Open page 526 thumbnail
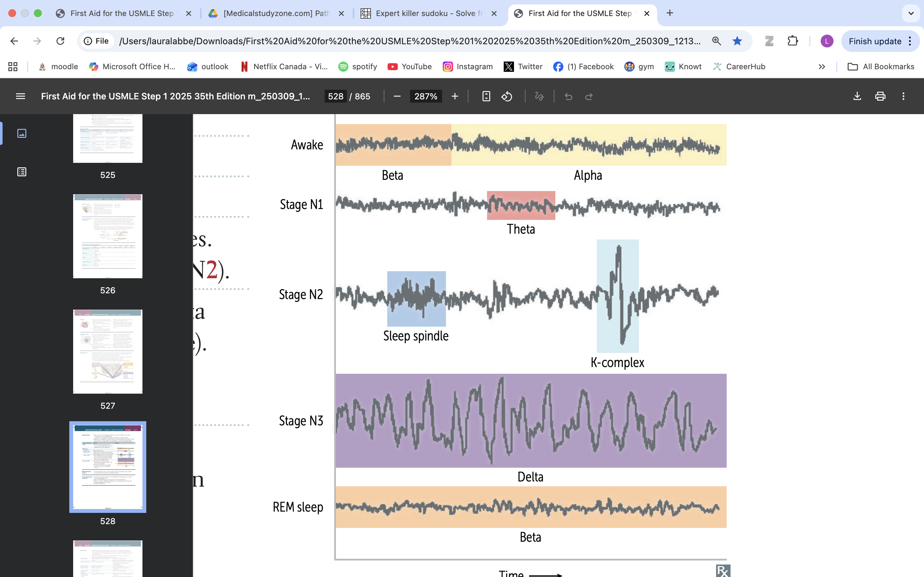924x577 pixels. pyautogui.click(x=108, y=236)
